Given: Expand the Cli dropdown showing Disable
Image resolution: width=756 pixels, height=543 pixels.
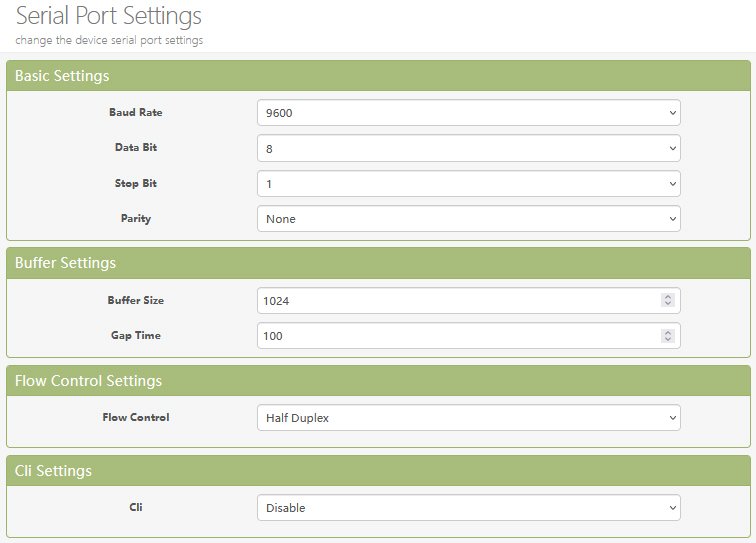Looking at the screenshot, I should pos(468,508).
